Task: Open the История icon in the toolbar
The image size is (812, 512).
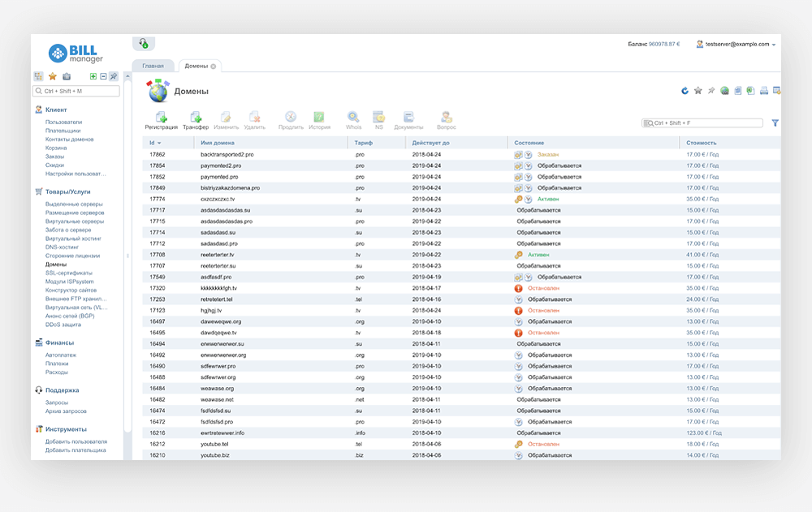Action: click(319, 118)
